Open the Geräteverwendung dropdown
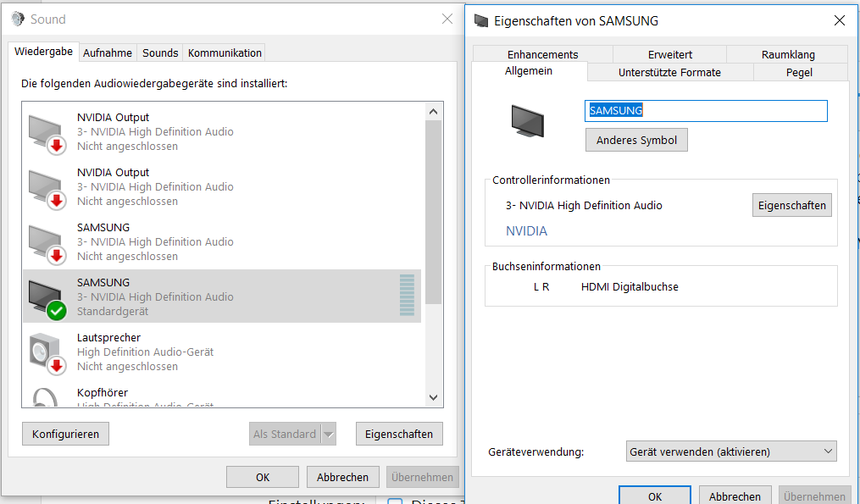 (x=731, y=451)
